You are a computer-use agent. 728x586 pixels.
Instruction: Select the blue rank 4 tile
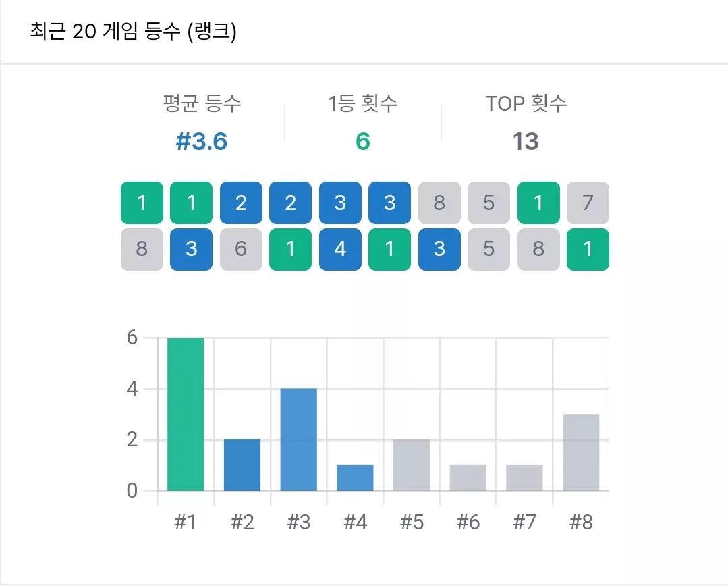340,249
